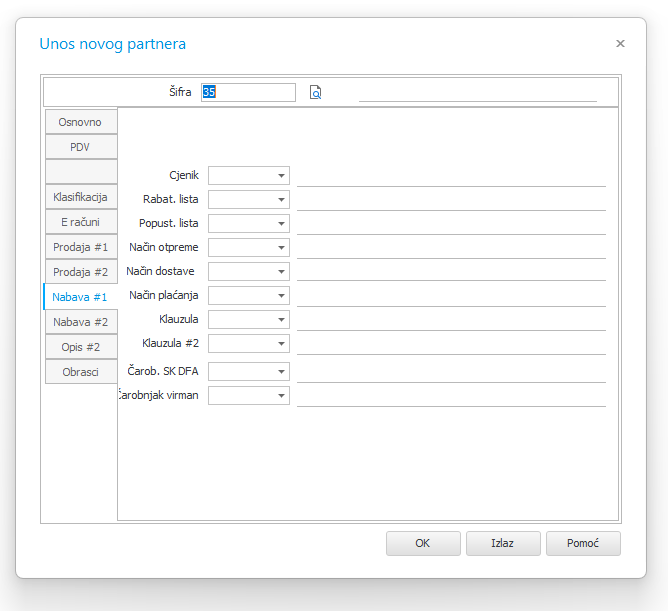The height and width of the screenshot is (611, 668).
Task: Switch to the PDV tab
Action: click(81, 147)
